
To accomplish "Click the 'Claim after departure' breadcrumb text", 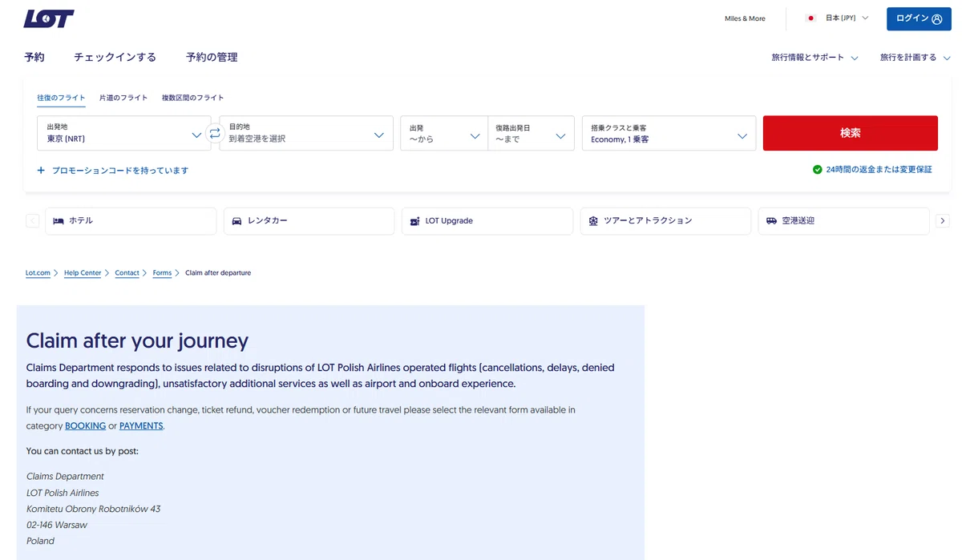I will [x=218, y=273].
